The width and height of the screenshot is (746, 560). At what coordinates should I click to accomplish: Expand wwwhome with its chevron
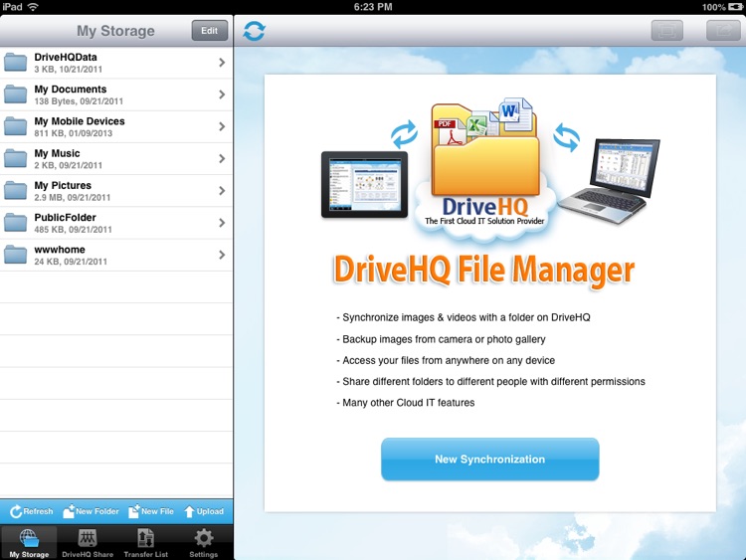(222, 255)
